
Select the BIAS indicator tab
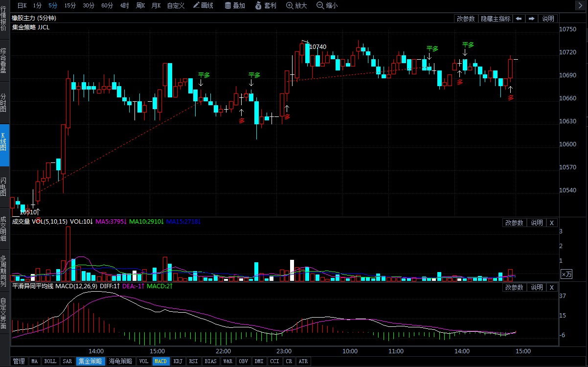pos(210,362)
